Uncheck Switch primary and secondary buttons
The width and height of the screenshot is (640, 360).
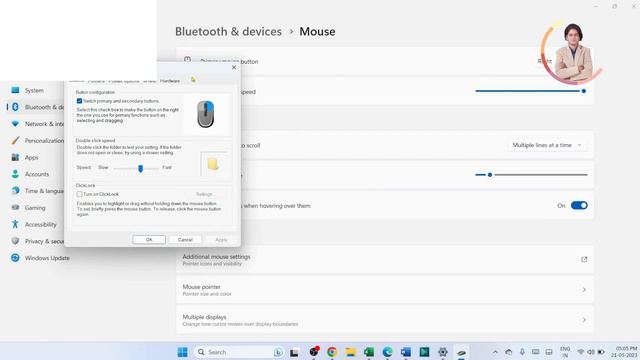click(x=80, y=101)
